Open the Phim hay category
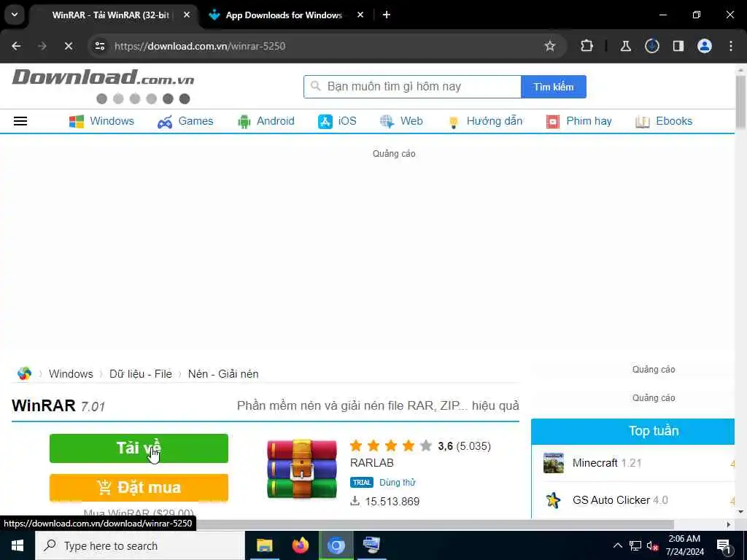747x560 pixels. pos(578,121)
